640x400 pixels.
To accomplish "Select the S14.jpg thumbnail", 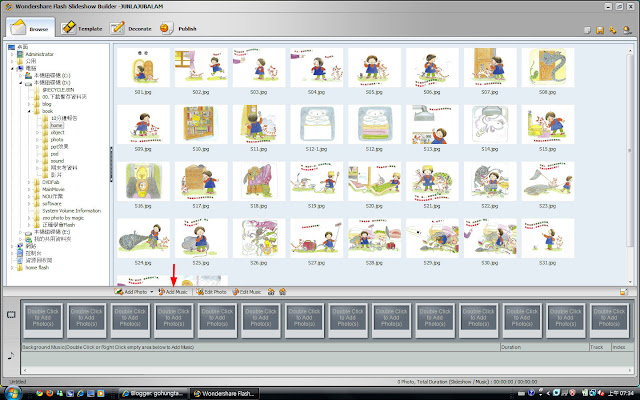I will point(490,124).
